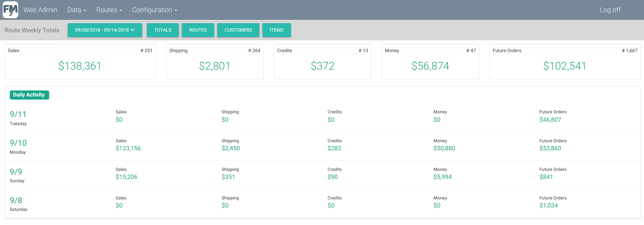Click the FM logo icon
This screenshot has height=225, width=644.
(x=10, y=10)
